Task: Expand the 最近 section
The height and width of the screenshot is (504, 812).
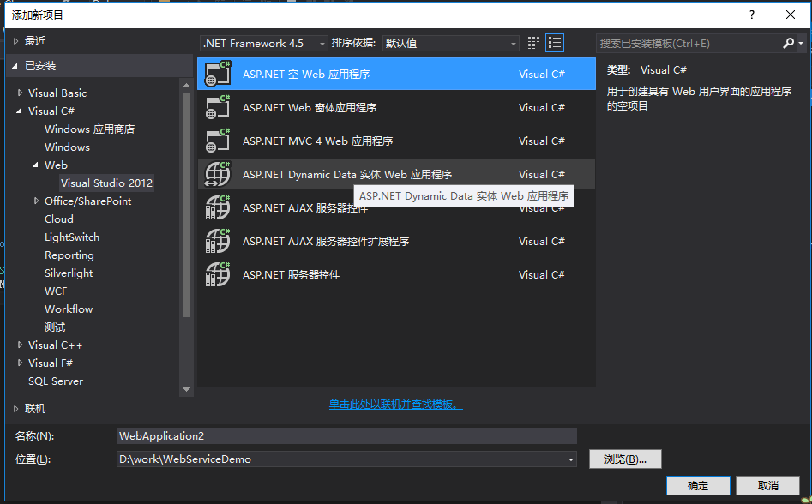Action: tap(16, 41)
